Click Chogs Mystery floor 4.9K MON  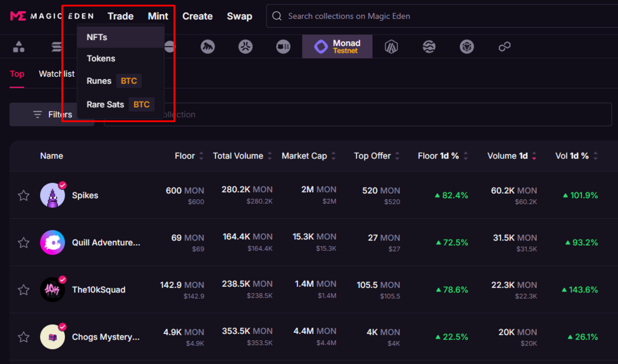184,333
